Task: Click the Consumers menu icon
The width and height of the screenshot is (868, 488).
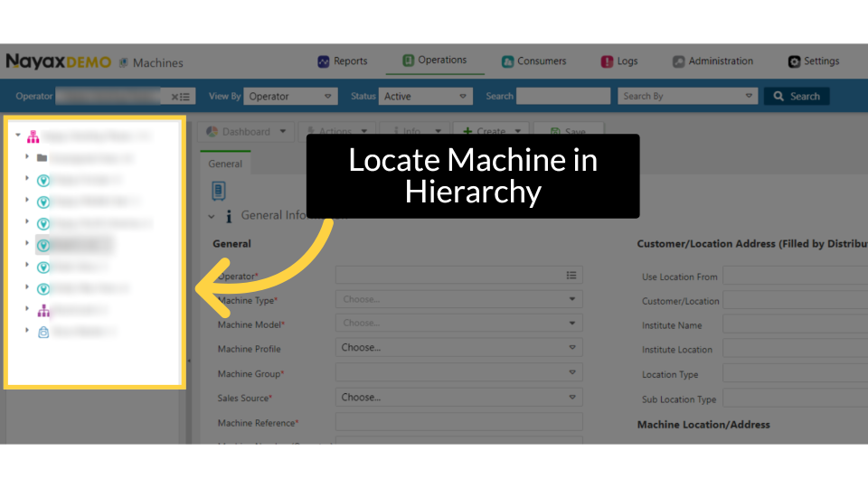Action: [x=507, y=61]
